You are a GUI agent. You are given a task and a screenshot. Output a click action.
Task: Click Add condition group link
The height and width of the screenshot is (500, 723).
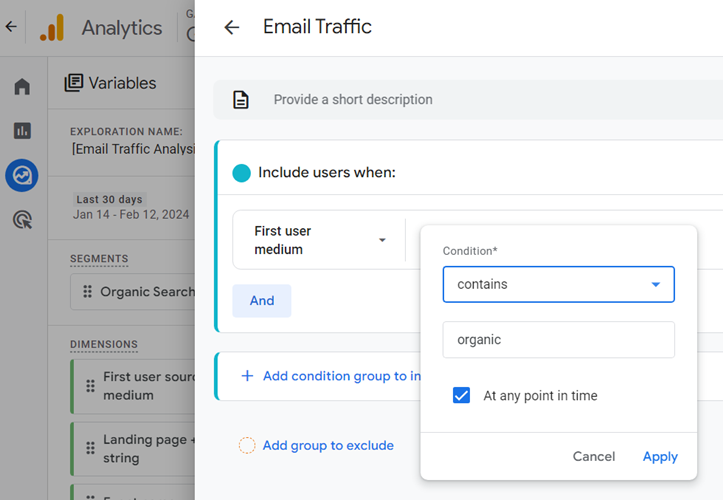click(x=342, y=376)
